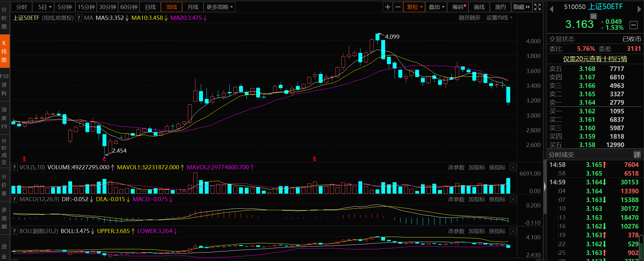Open 多周期 in left sidebar
Viewport: 644px width, 261px height.
coord(4,218)
